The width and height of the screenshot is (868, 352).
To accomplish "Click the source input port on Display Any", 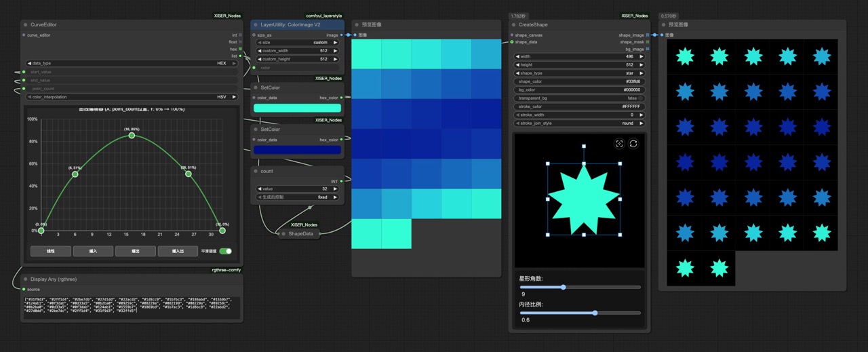I will (x=24, y=289).
